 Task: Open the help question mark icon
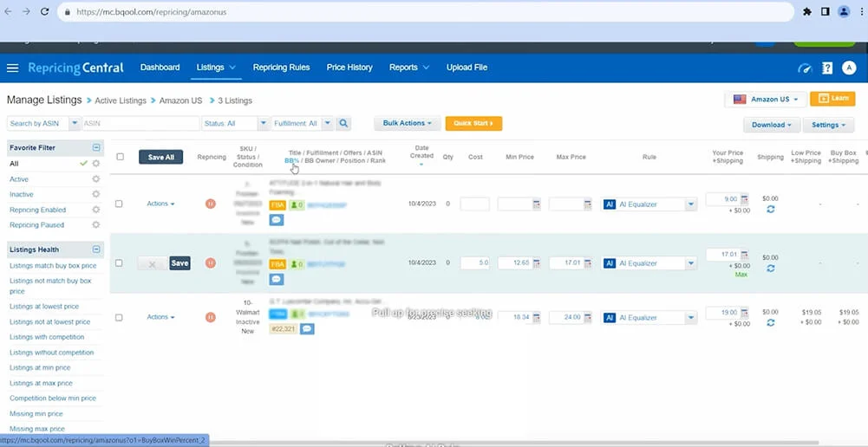pyautogui.click(x=827, y=68)
